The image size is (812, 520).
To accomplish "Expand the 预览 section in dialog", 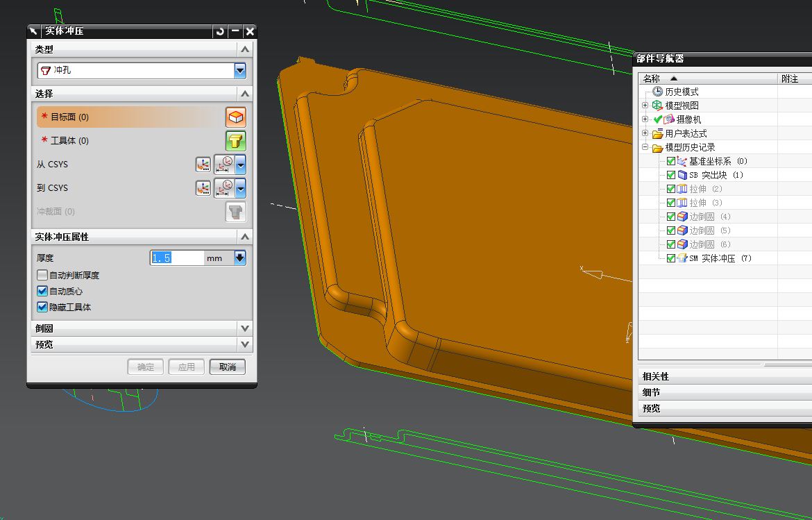I will click(245, 344).
